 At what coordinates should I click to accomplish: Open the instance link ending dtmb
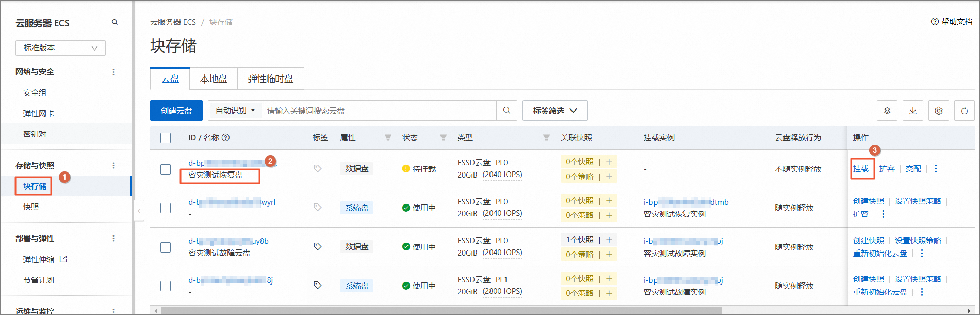pyautogui.click(x=686, y=202)
